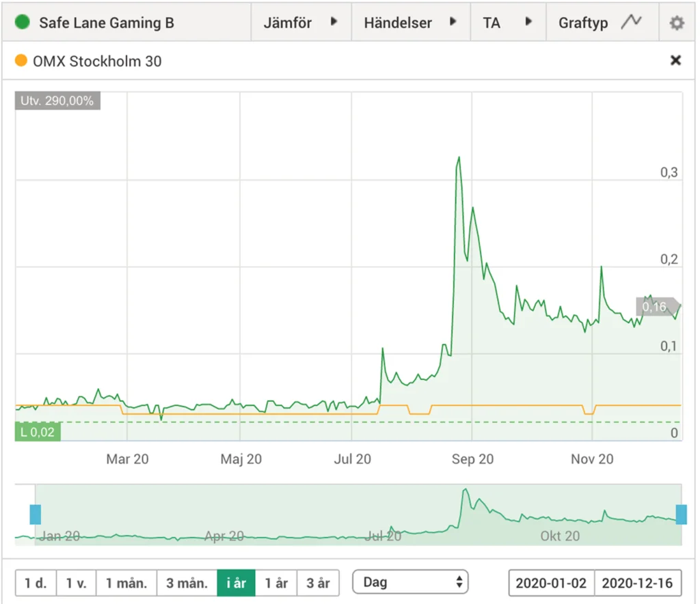Open the Dag interval dropdown

(410, 581)
